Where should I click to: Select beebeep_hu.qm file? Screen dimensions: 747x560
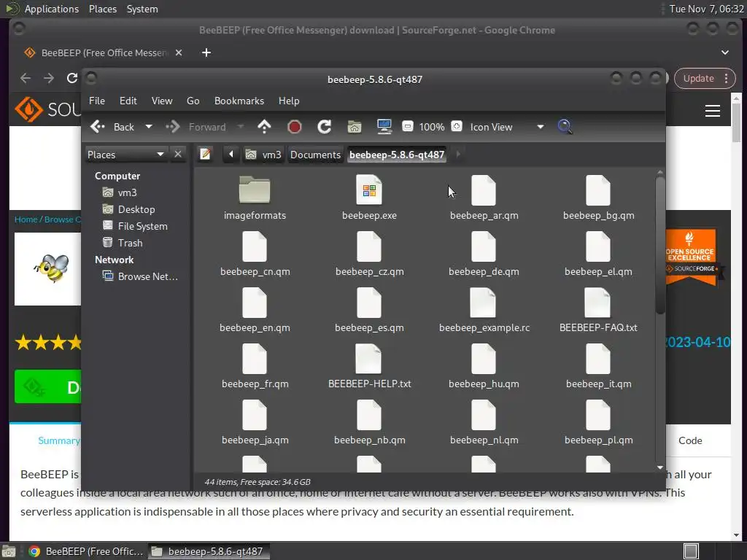484,366
